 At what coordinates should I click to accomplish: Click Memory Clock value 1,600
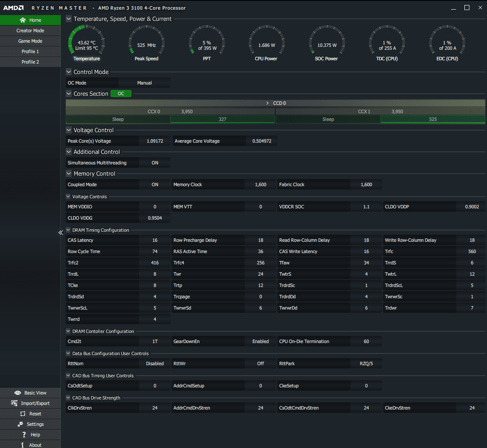click(x=260, y=184)
